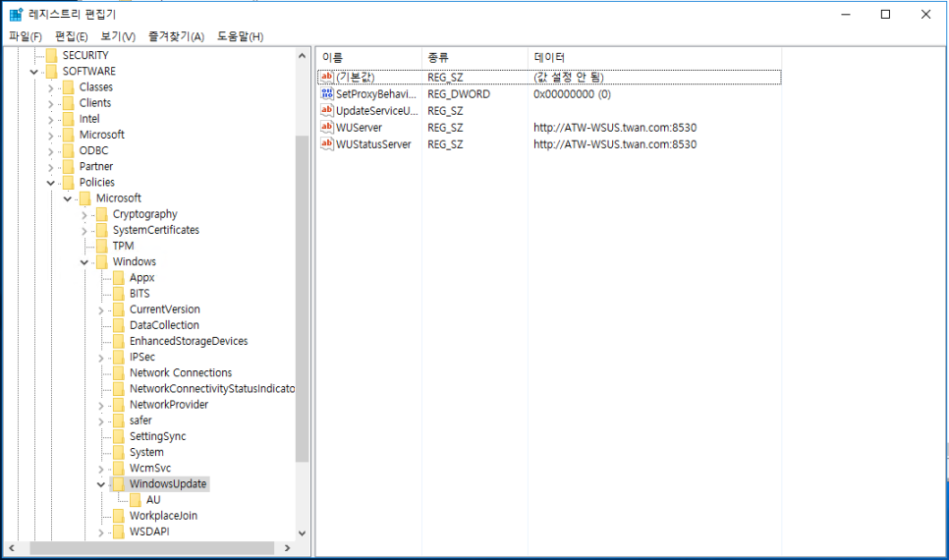Collapse the Policies key

(51, 183)
